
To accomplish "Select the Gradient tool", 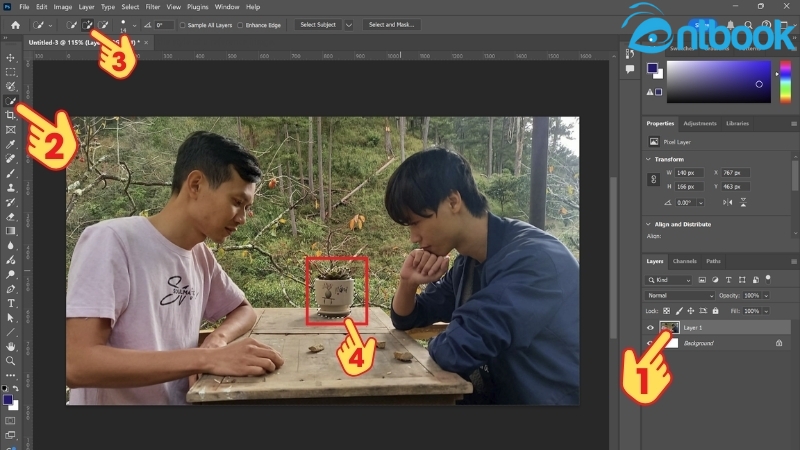I will coord(10,231).
